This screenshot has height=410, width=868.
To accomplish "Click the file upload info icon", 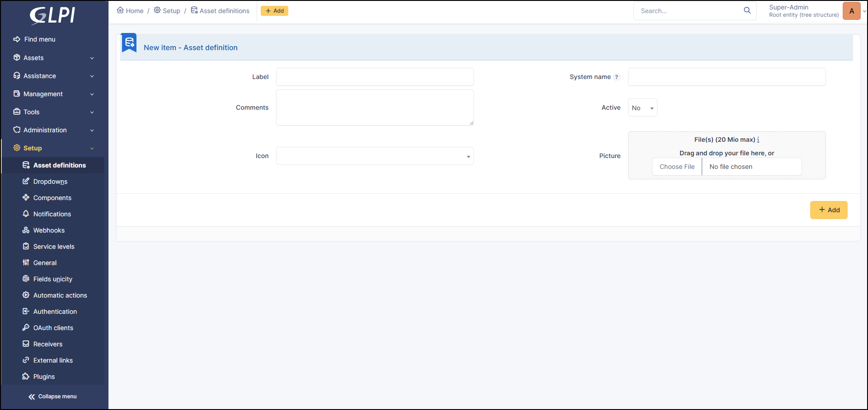I will click(x=758, y=140).
